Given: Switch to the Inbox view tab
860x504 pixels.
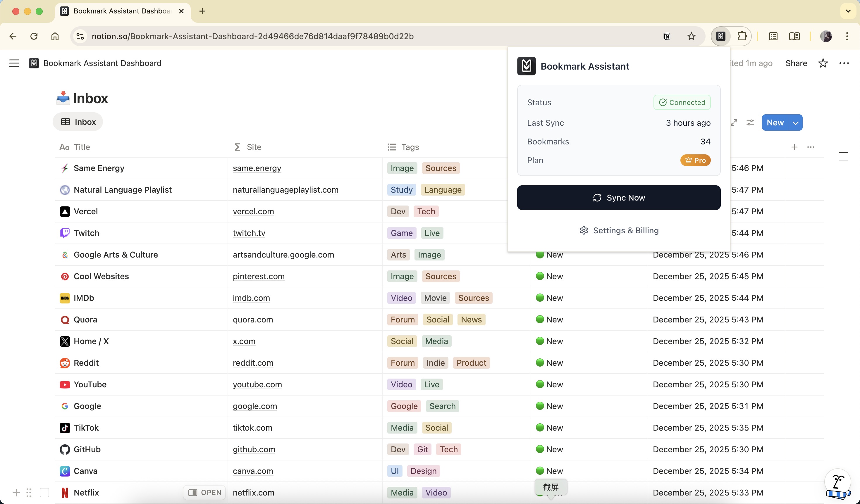Looking at the screenshot, I should (78, 122).
